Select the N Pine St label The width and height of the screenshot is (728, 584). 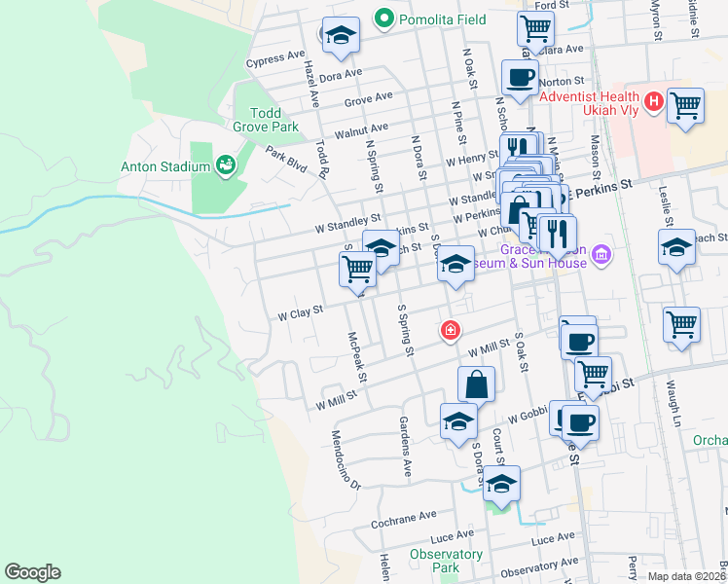pyautogui.click(x=459, y=123)
